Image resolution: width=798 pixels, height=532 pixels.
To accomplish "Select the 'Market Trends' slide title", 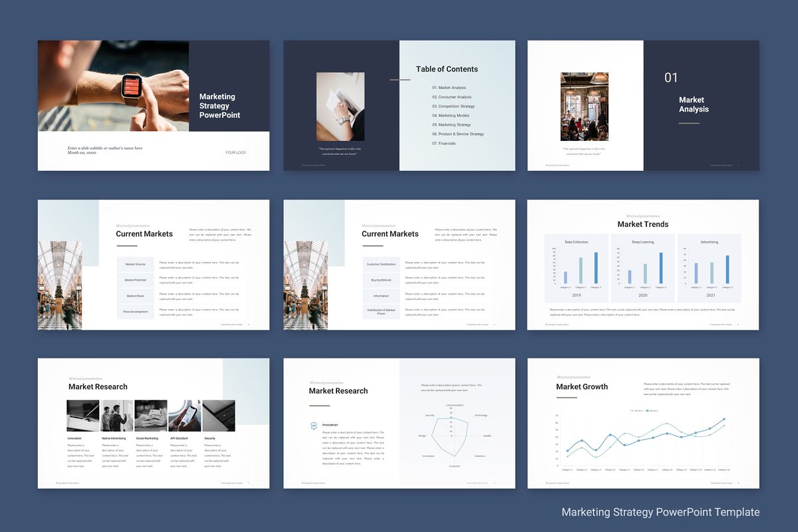I will (x=642, y=224).
